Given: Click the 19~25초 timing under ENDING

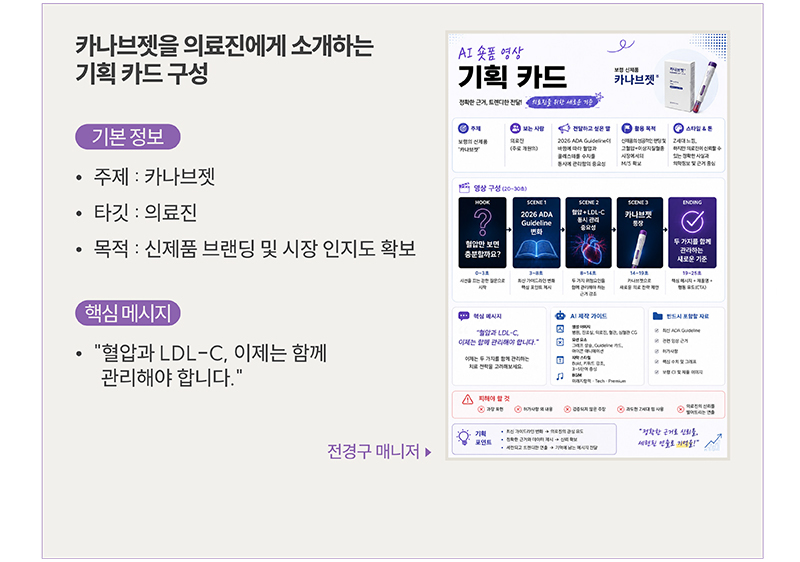Looking at the screenshot, I should click(x=692, y=273).
